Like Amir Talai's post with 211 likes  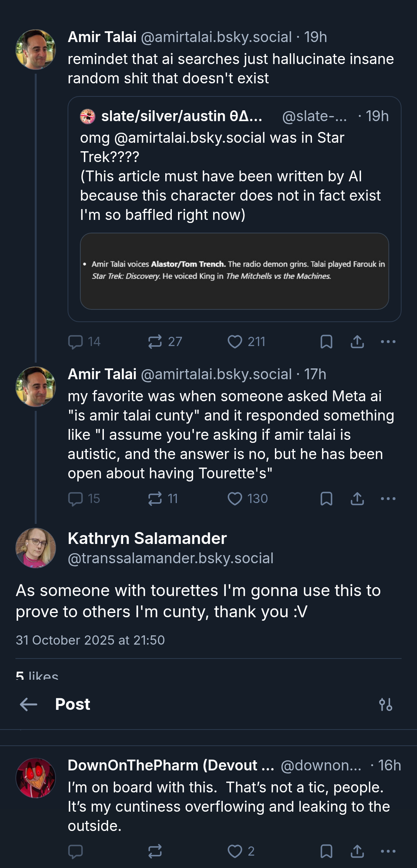pos(235,342)
